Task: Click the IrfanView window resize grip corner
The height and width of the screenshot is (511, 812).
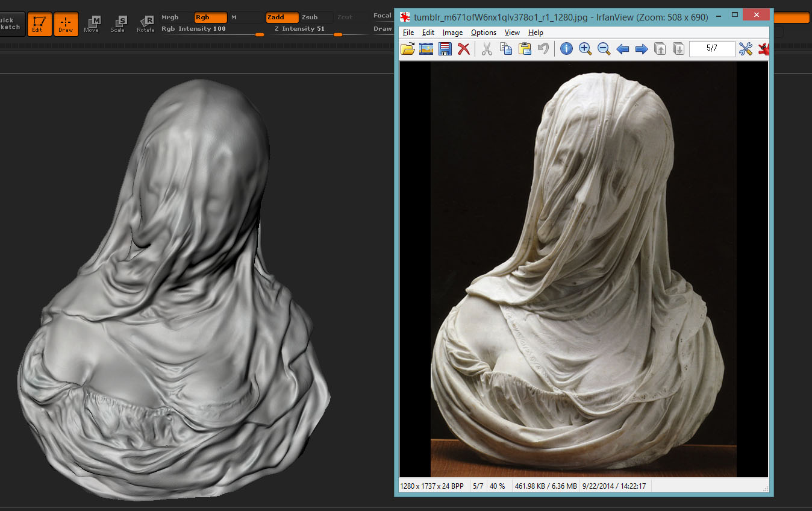Action: 766,488
